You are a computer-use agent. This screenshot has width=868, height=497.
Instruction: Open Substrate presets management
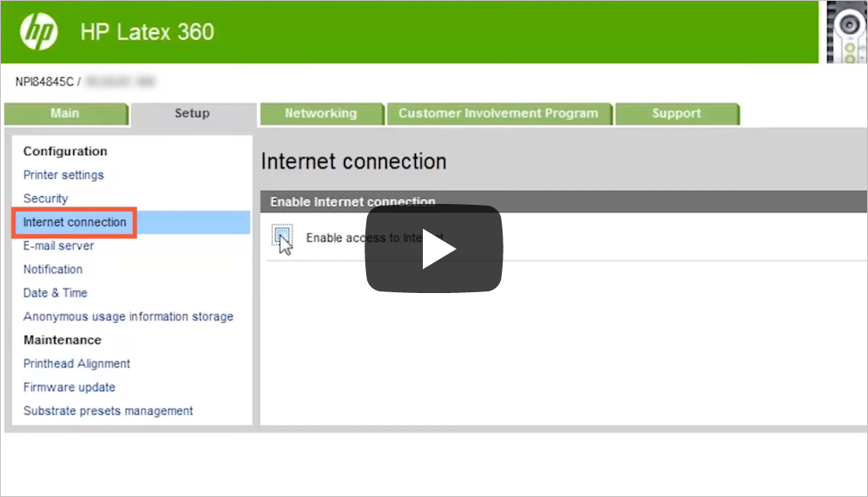[108, 410]
